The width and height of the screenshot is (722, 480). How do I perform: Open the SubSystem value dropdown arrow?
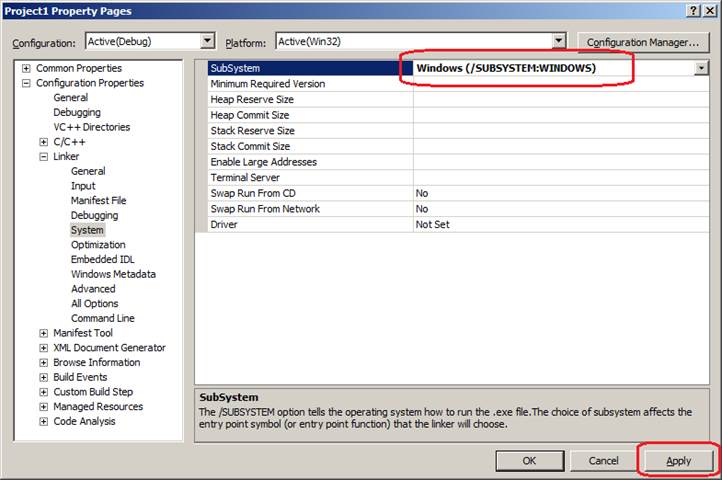pos(701,68)
